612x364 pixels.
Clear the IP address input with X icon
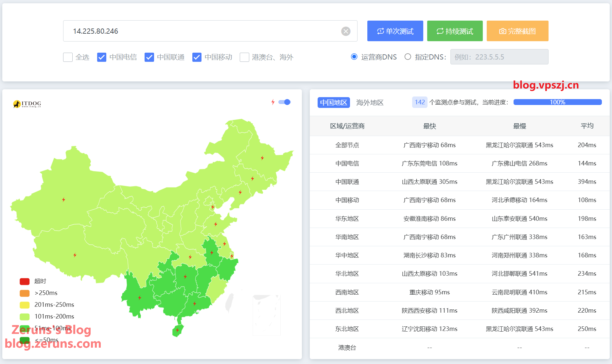346,31
